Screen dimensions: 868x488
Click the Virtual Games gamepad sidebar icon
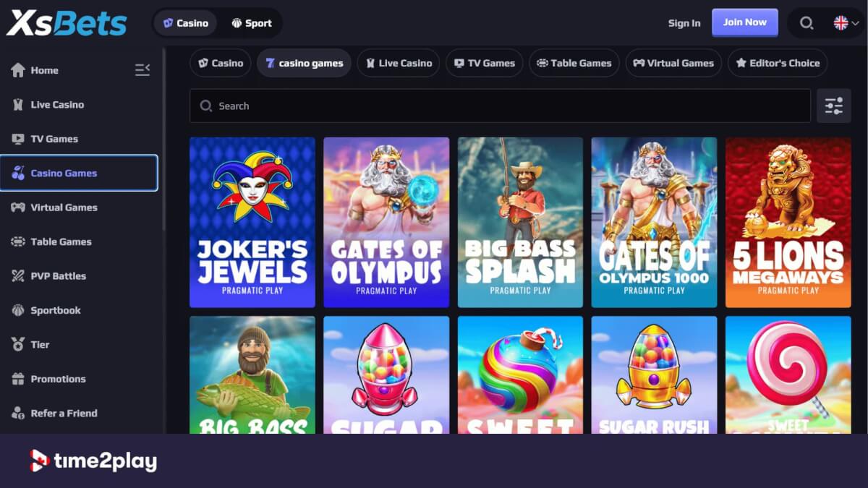click(x=18, y=207)
